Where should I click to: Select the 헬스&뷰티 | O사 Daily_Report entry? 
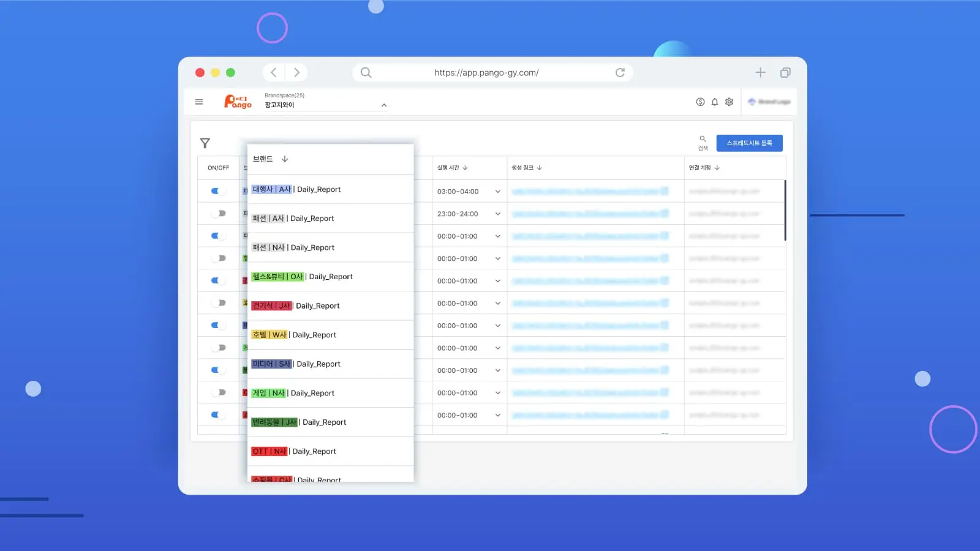tap(303, 277)
